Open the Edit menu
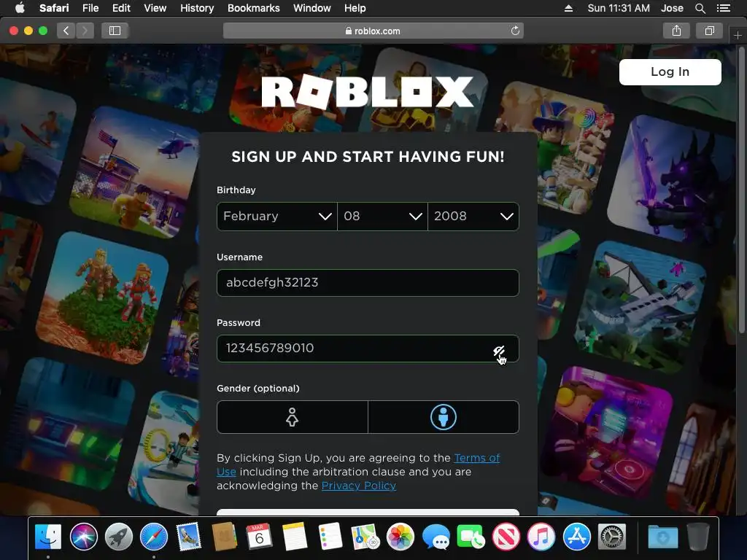Screen dimensions: 747x560 121,8
